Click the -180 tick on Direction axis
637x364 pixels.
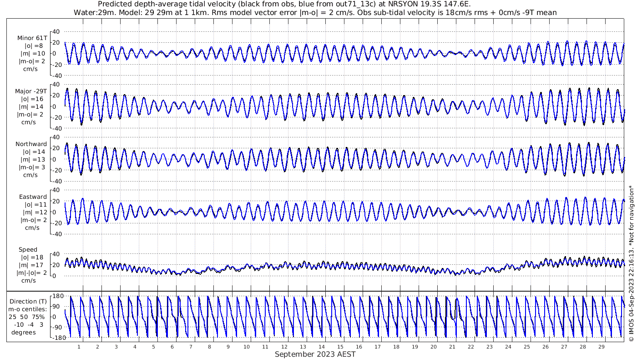pyautogui.click(x=56, y=338)
